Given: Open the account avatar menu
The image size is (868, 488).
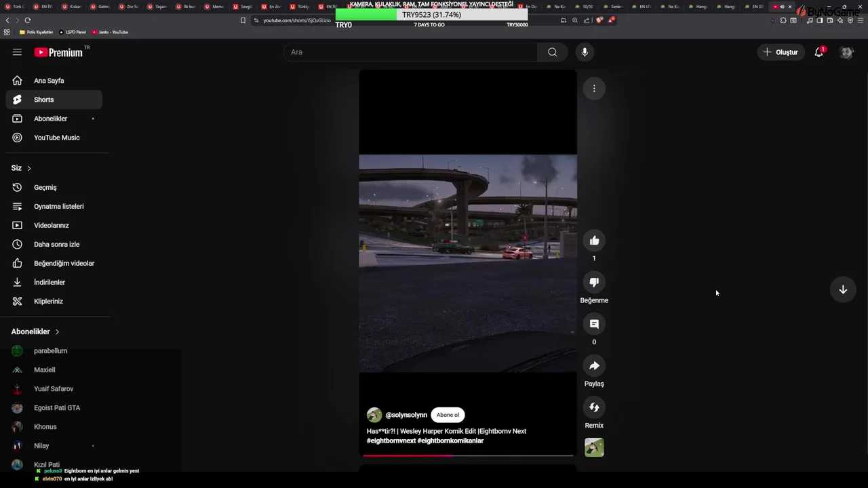Looking at the screenshot, I should (x=846, y=52).
